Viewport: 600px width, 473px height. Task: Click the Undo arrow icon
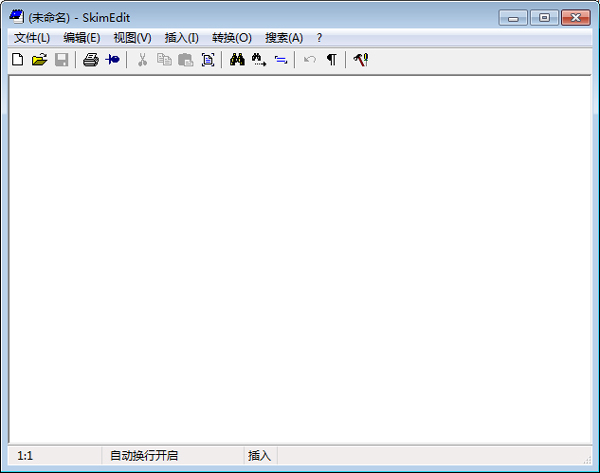(310, 60)
